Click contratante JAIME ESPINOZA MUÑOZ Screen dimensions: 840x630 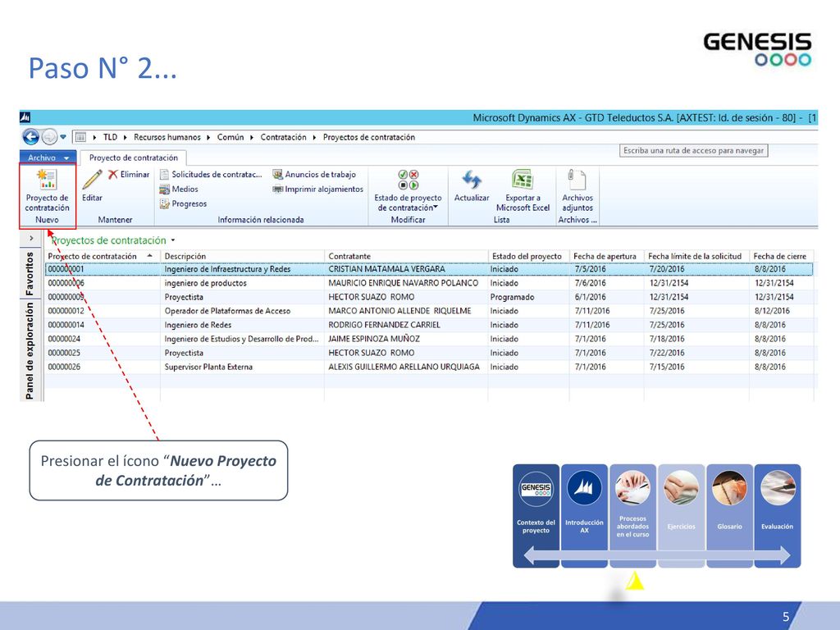pos(374,339)
